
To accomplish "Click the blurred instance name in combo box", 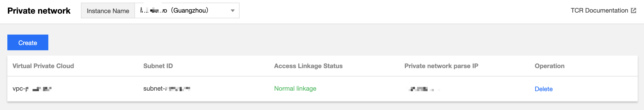I will point(154,10).
